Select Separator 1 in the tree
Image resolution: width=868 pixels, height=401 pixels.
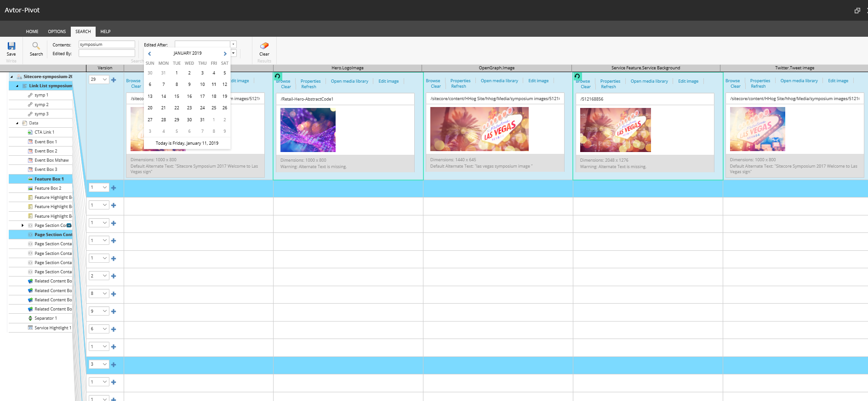46,318
